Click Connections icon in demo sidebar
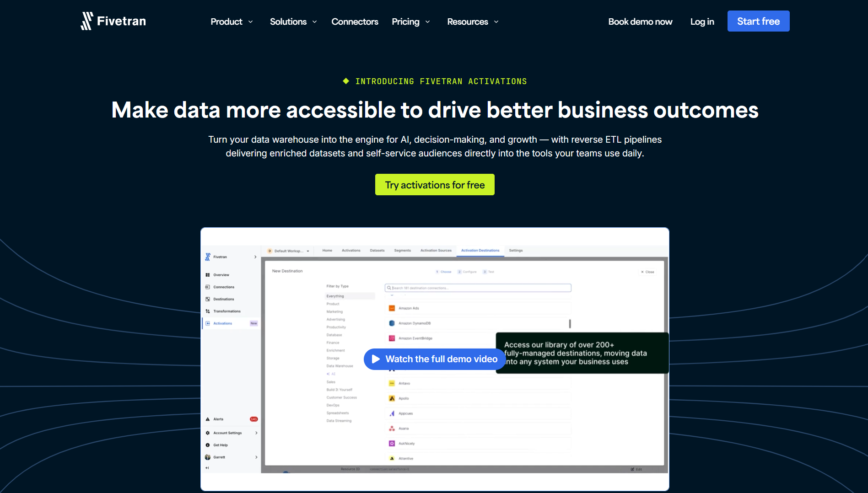 click(208, 287)
